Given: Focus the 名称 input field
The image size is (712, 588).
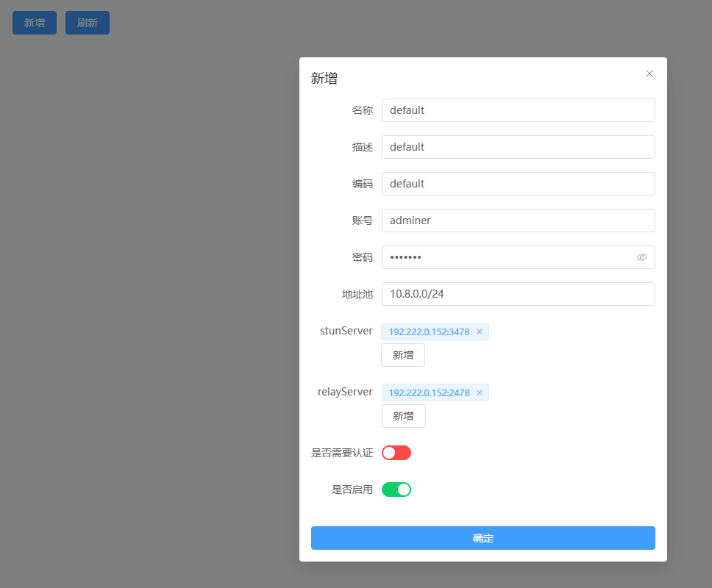Looking at the screenshot, I should point(518,110).
